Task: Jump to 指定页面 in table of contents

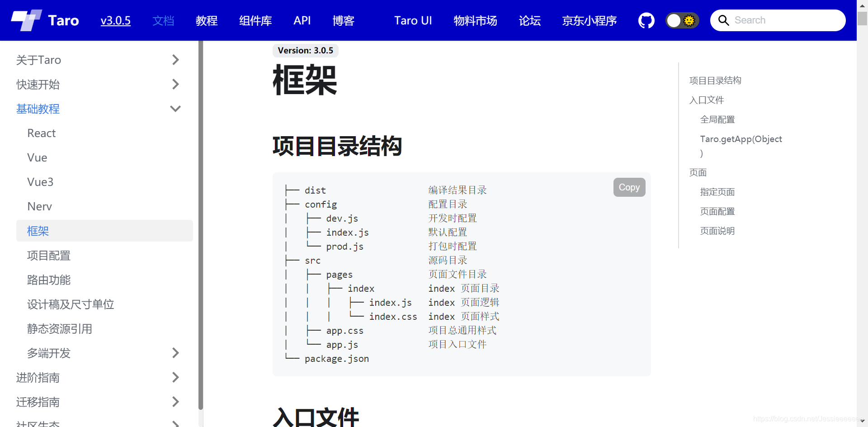Action: click(717, 192)
